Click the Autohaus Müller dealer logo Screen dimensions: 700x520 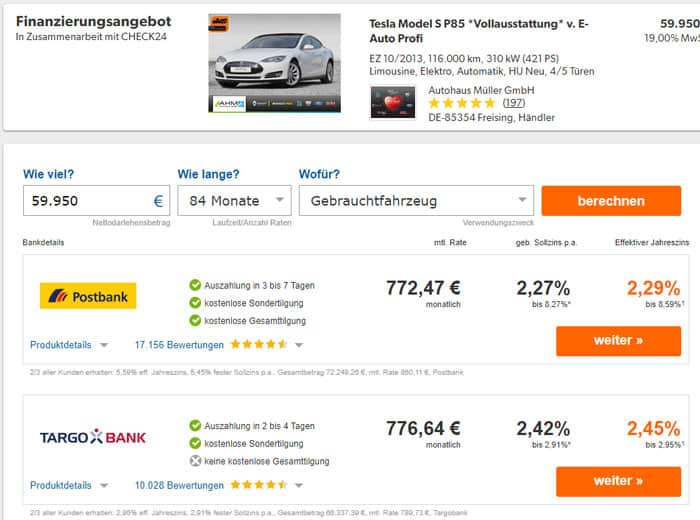coord(392,102)
